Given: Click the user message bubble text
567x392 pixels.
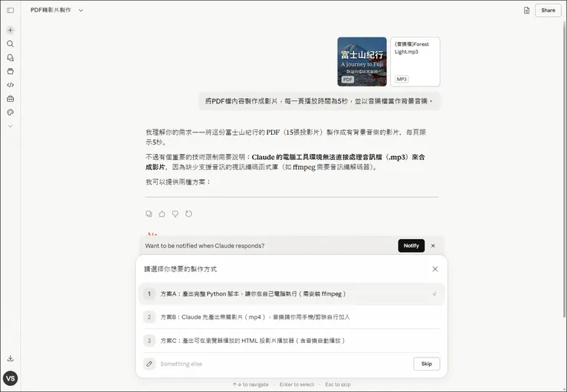Looking at the screenshot, I should (320, 101).
